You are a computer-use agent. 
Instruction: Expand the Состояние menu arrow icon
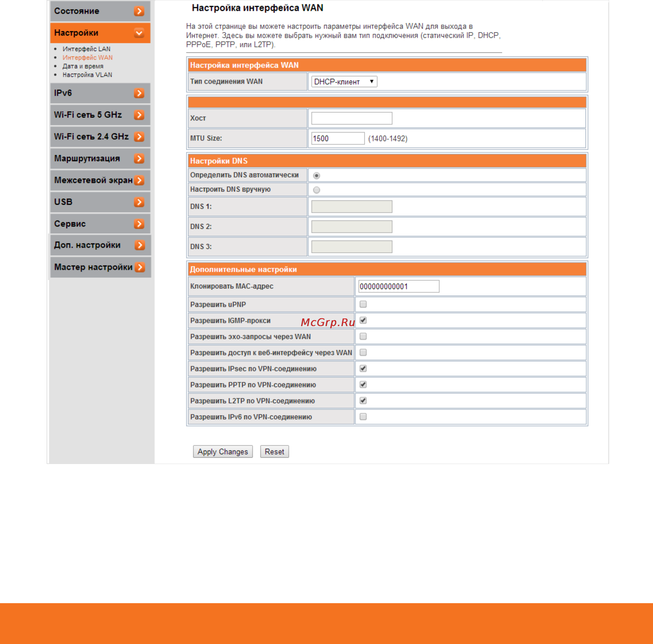[139, 11]
